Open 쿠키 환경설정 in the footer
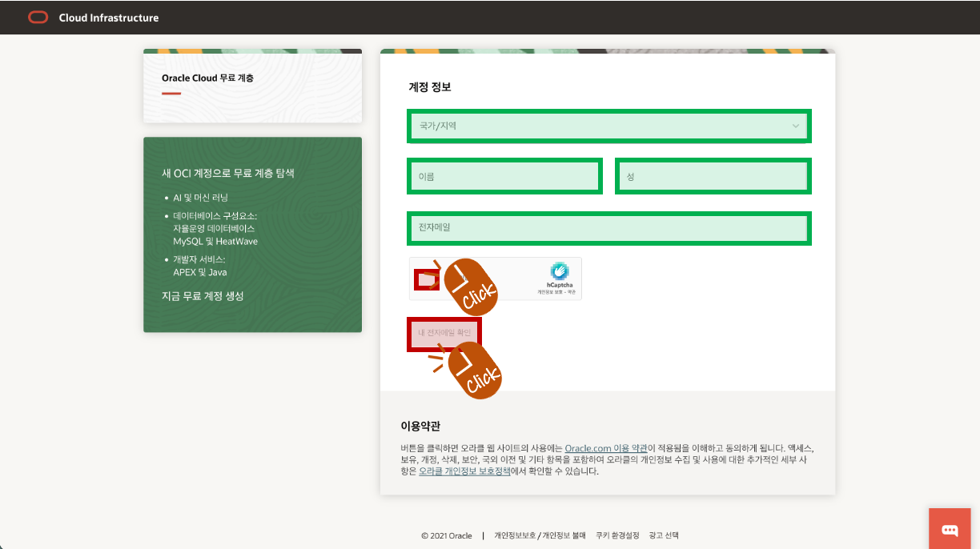Screen dimensions: 980x549 (617, 535)
